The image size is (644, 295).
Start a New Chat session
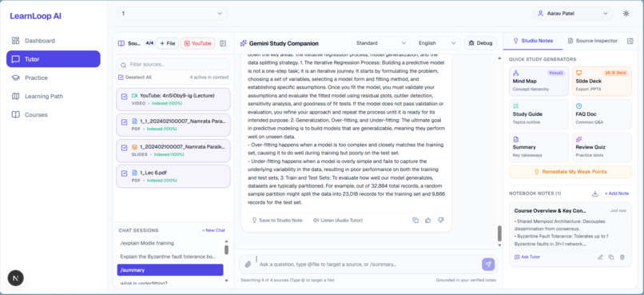coord(213,230)
